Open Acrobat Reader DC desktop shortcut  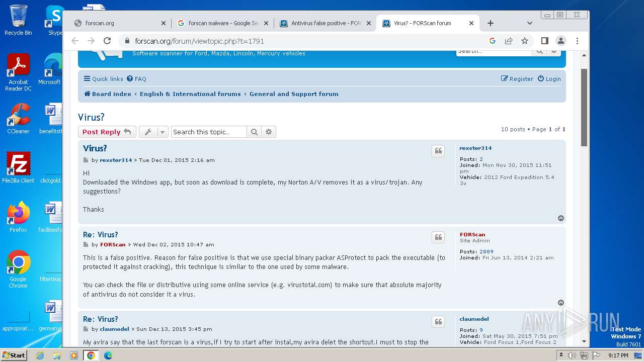[x=18, y=73]
